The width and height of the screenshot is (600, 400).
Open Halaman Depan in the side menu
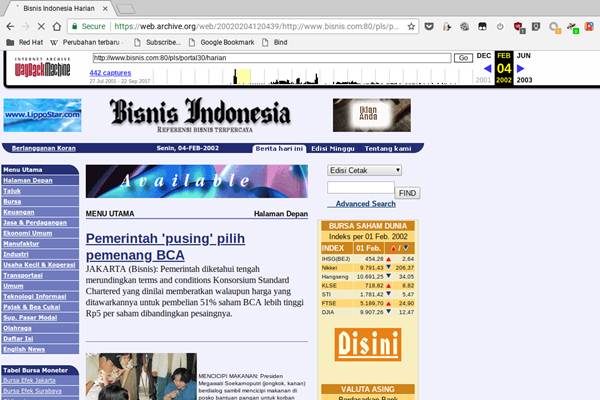point(28,180)
